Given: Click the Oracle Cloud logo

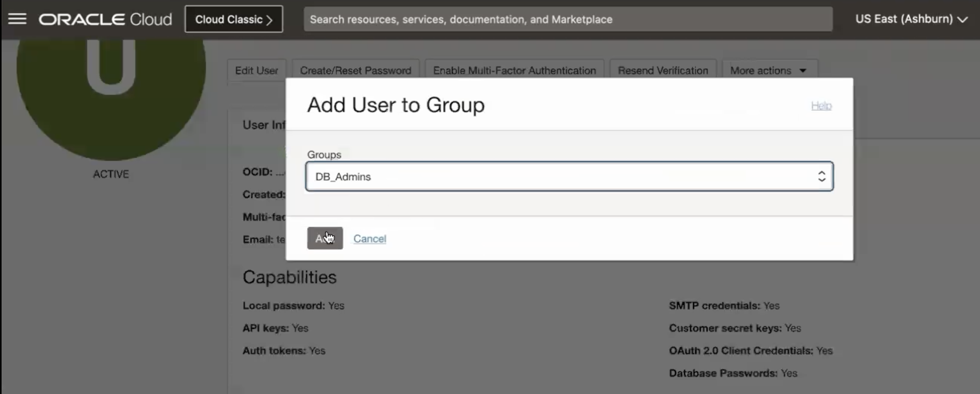Looking at the screenshot, I should pyautogui.click(x=105, y=18).
